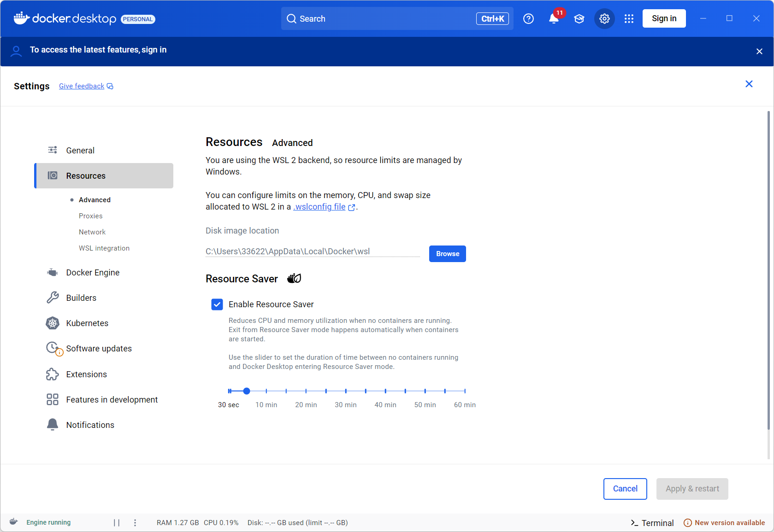Screen dimensions: 774x532
Task: Select Proxies under Resources
Action: click(x=91, y=216)
